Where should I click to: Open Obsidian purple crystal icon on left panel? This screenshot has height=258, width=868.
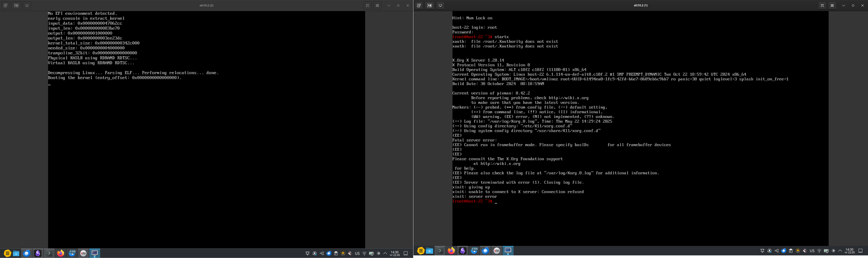click(38, 253)
